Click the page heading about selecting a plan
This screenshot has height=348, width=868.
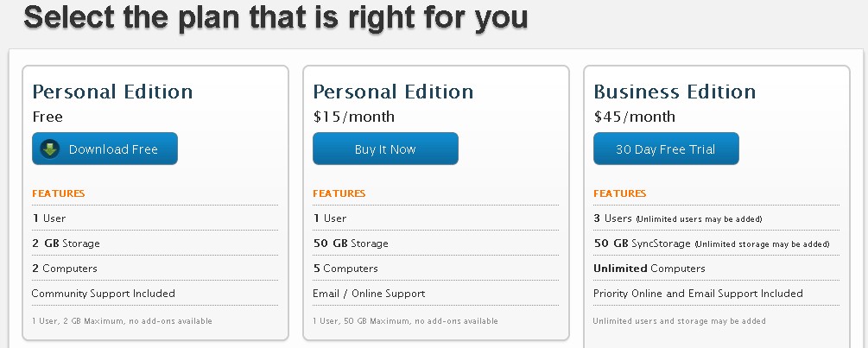[276, 17]
